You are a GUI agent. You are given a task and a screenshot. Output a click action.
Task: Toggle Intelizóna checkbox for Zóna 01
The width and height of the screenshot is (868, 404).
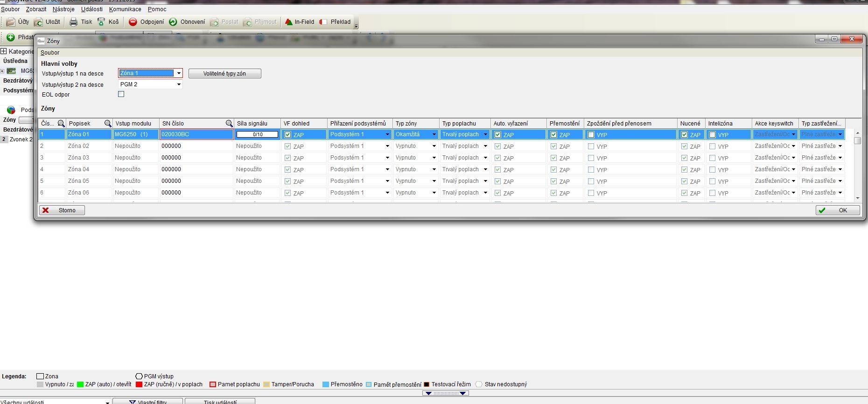(x=713, y=135)
